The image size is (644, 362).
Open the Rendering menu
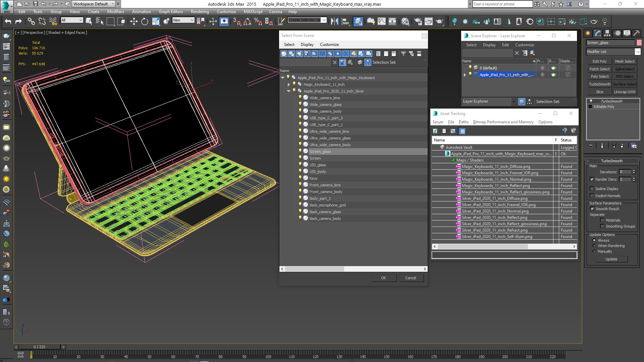coord(200,12)
